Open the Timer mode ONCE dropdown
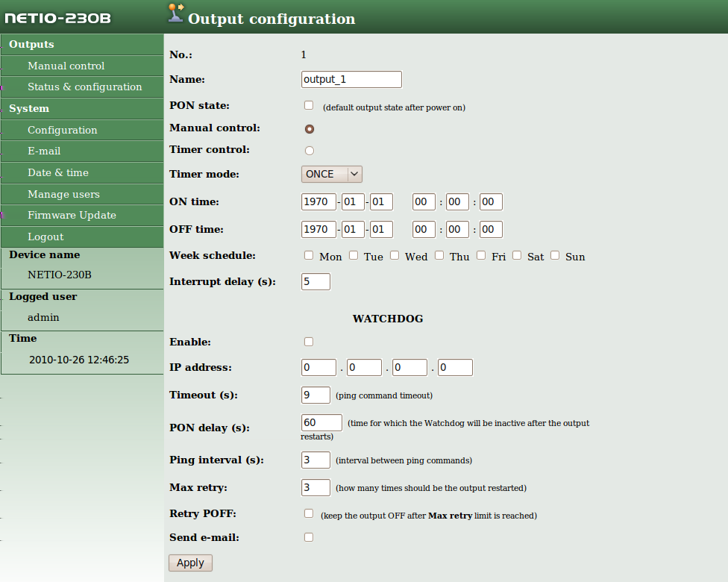The image size is (728, 582). pos(331,174)
